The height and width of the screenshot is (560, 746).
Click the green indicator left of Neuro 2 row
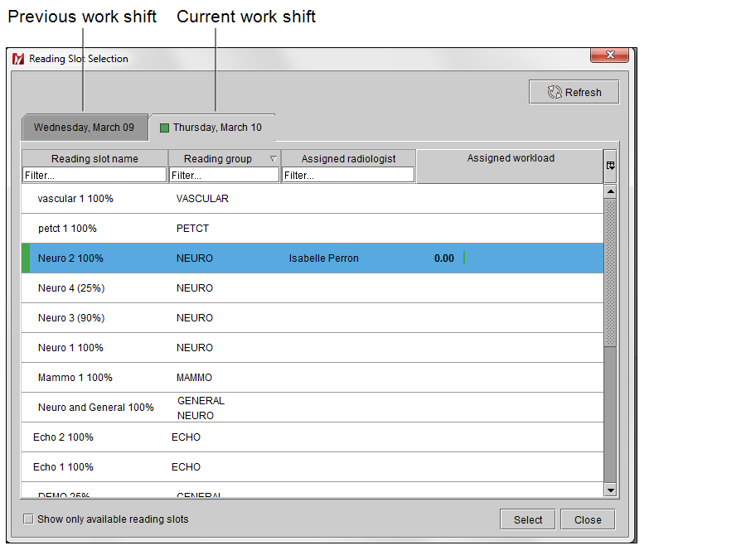(x=25, y=258)
